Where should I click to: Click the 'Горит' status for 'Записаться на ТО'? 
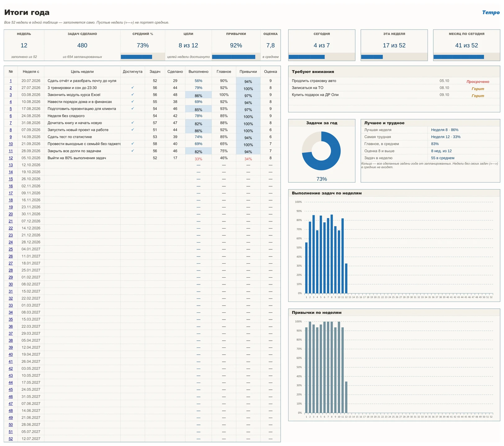click(x=478, y=89)
